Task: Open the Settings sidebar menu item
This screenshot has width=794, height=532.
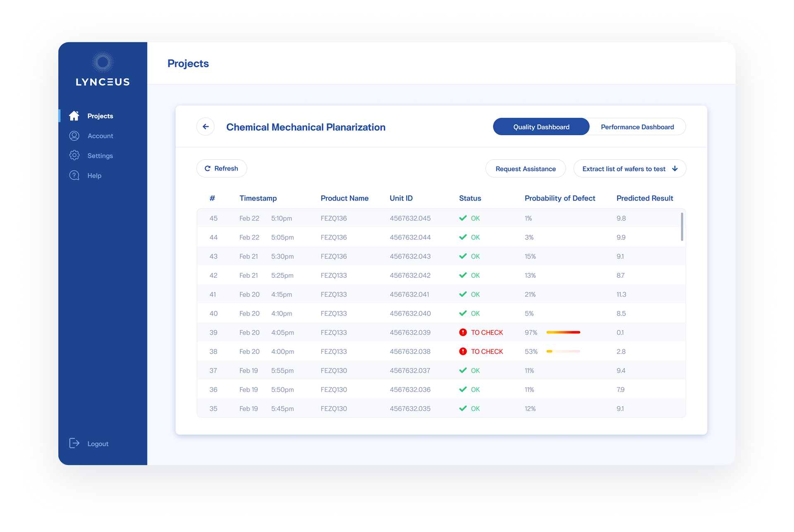Action: pos(100,156)
